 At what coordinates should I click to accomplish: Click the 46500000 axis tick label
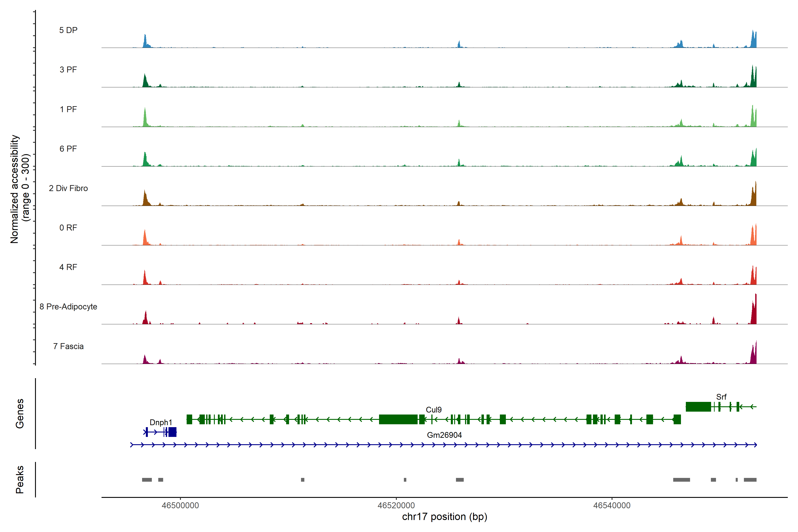[x=180, y=505]
